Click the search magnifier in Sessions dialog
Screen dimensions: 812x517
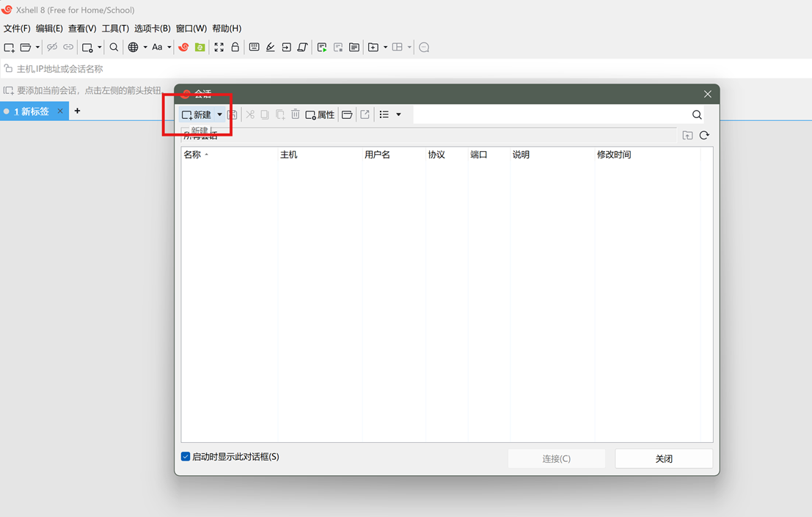pos(697,115)
